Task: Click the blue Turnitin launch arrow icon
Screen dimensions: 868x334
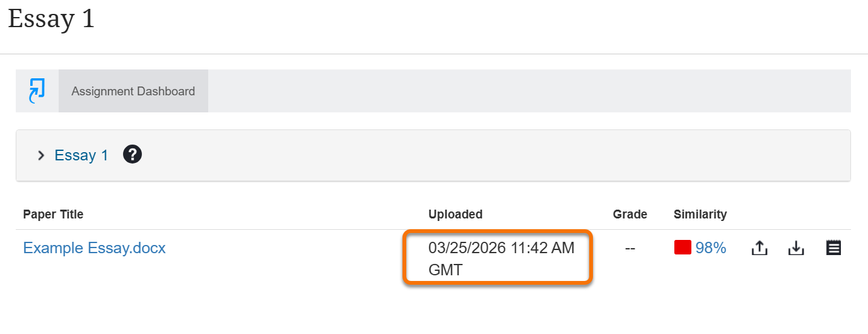Action: click(37, 91)
